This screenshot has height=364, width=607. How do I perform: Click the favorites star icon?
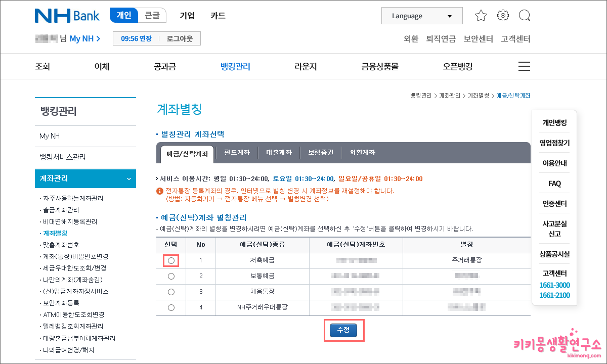(481, 16)
